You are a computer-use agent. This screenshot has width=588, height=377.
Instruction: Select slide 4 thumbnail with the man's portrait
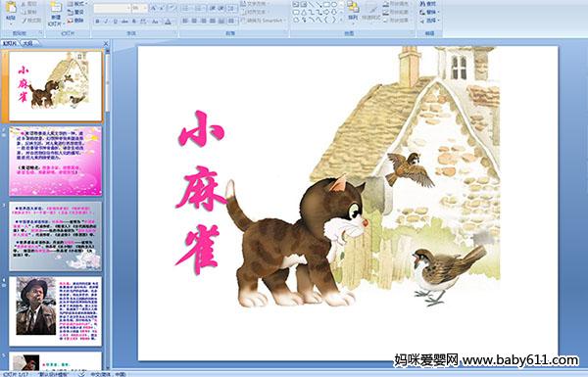[x=56, y=311]
